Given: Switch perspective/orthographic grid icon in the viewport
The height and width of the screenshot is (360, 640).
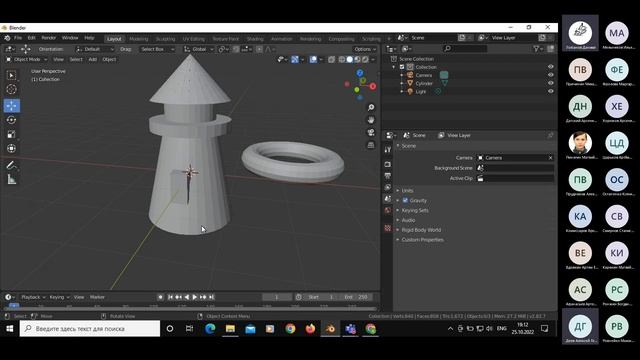Looking at the screenshot, I should pos(371,145).
